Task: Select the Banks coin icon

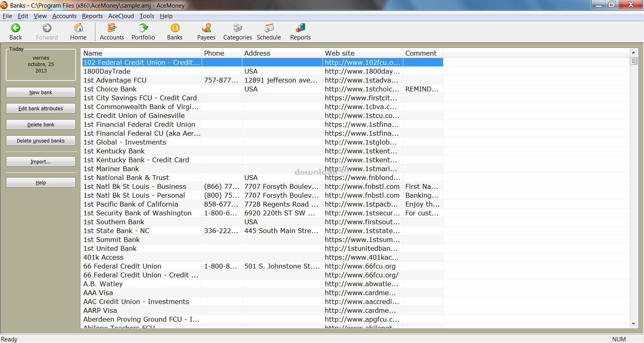Action: (175, 28)
